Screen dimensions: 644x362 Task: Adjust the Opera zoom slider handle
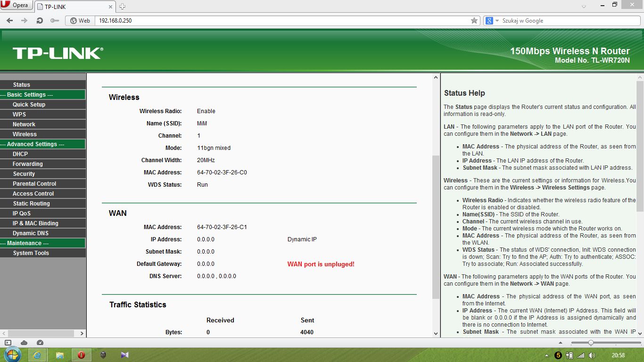pyautogui.click(x=590, y=343)
